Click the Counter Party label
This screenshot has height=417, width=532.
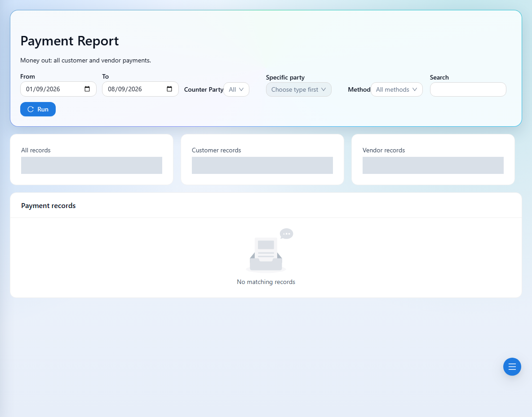pyautogui.click(x=204, y=89)
